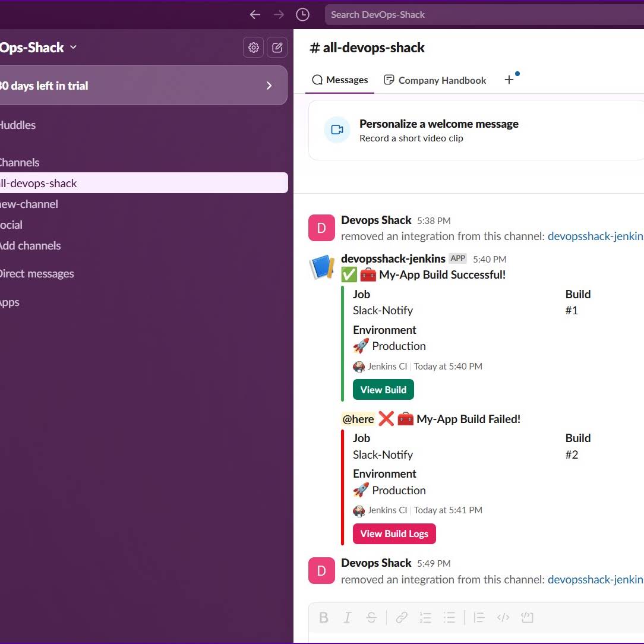Apply strikethrough formatting in composer

(371, 617)
